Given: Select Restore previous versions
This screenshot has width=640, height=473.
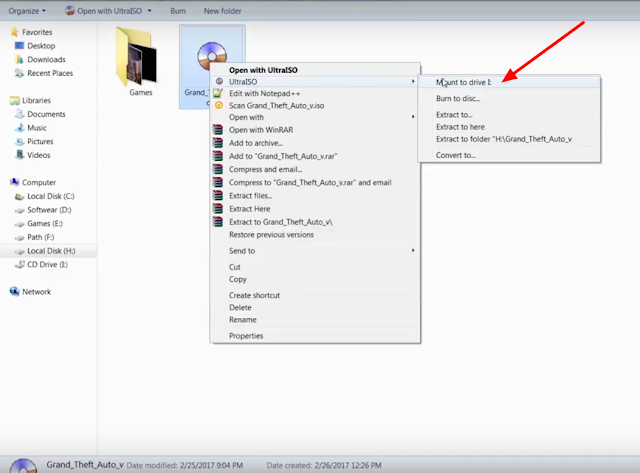Looking at the screenshot, I should tap(315, 235).
